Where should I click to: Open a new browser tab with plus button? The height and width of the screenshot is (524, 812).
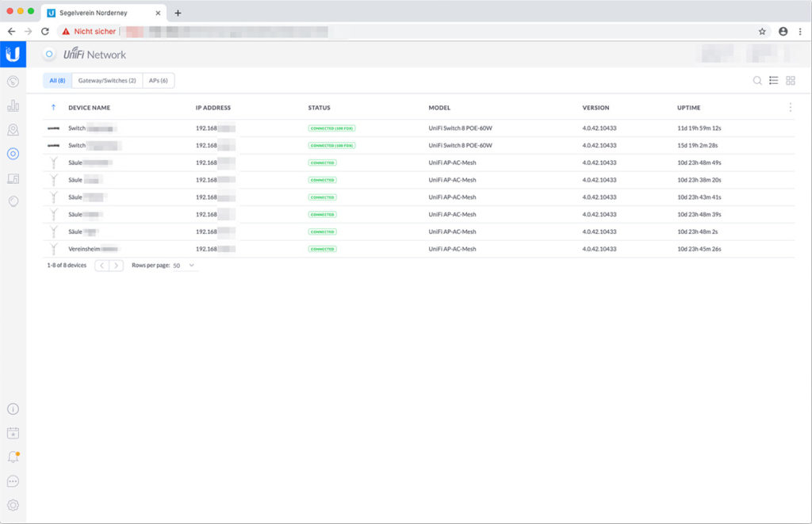point(178,13)
